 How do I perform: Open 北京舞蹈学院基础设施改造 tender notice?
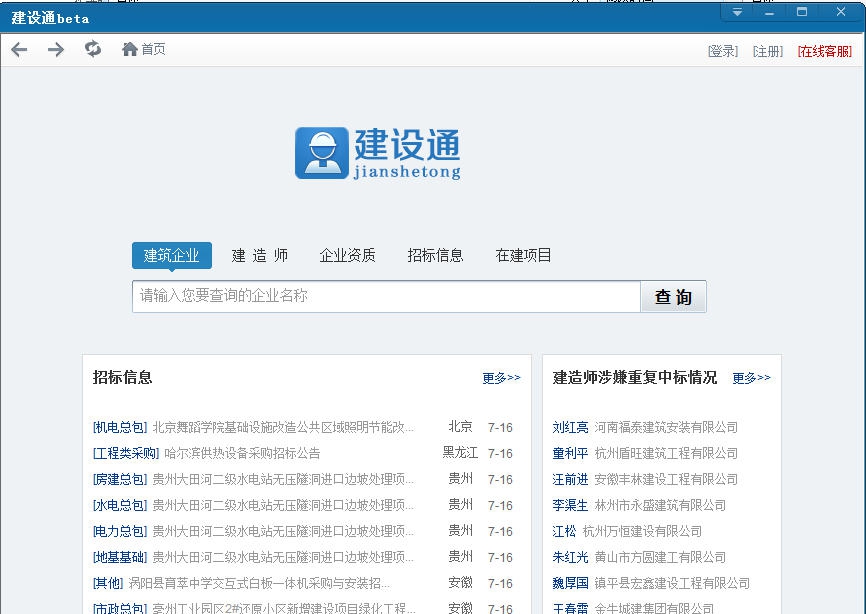pyautogui.click(x=283, y=427)
